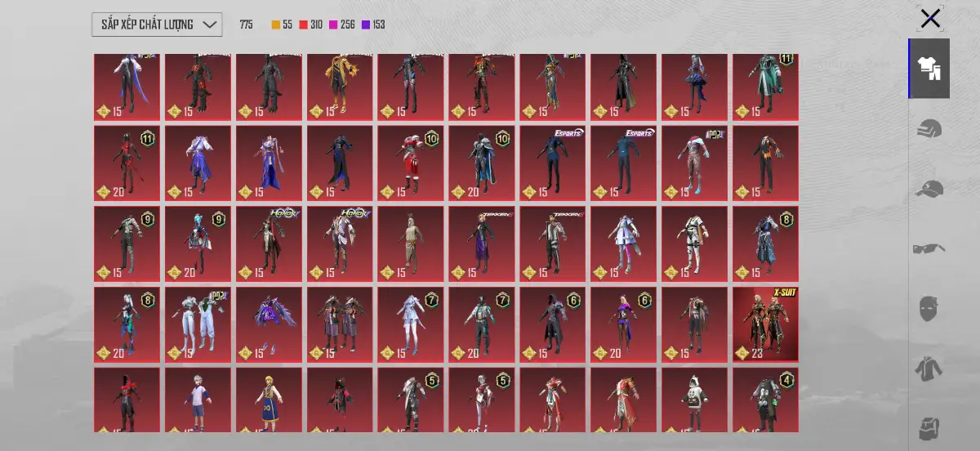Select the purple winged outfit thumbnail
The image size is (980, 451).
(x=269, y=324)
